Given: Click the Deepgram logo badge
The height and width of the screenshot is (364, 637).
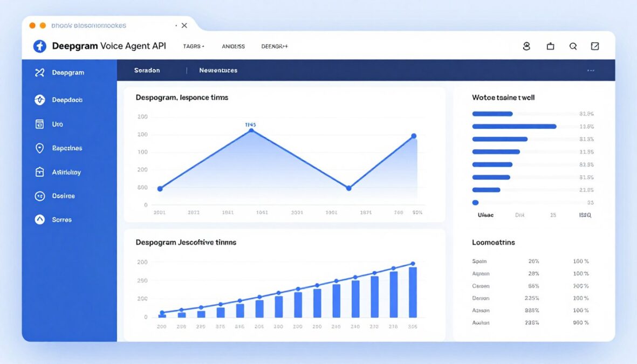Looking at the screenshot, I should coord(39,46).
